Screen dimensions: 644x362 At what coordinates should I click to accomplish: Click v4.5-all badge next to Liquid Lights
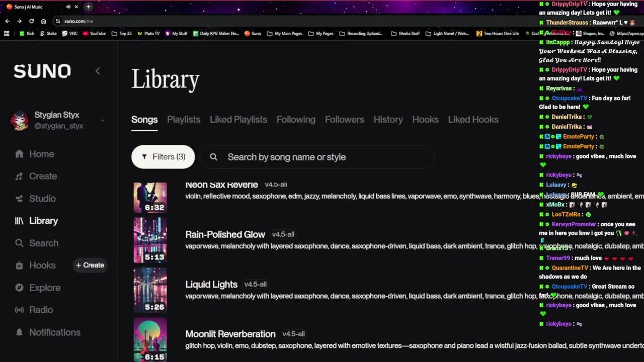pos(256,284)
